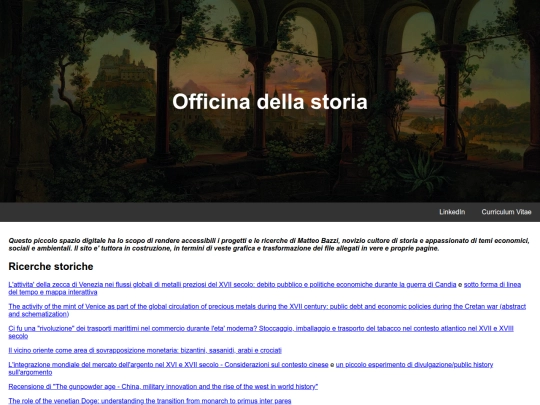
Task: Open the rivoluzione dei trasporti marittimi link
Action: (261, 332)
